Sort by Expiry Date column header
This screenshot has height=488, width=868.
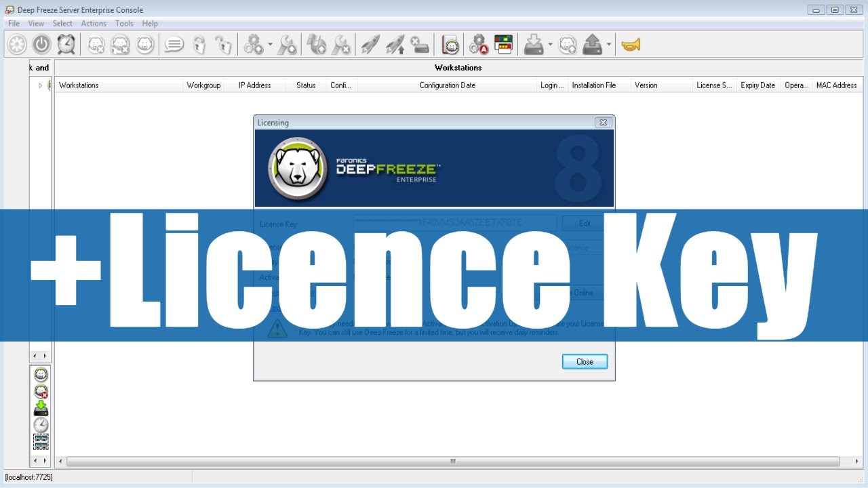click(759, 85)
